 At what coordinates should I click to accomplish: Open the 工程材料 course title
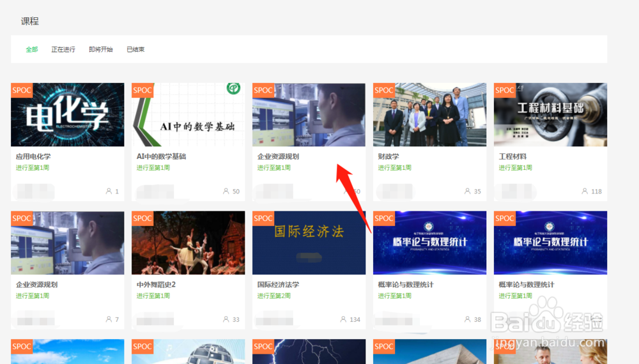tap(512, 156)
